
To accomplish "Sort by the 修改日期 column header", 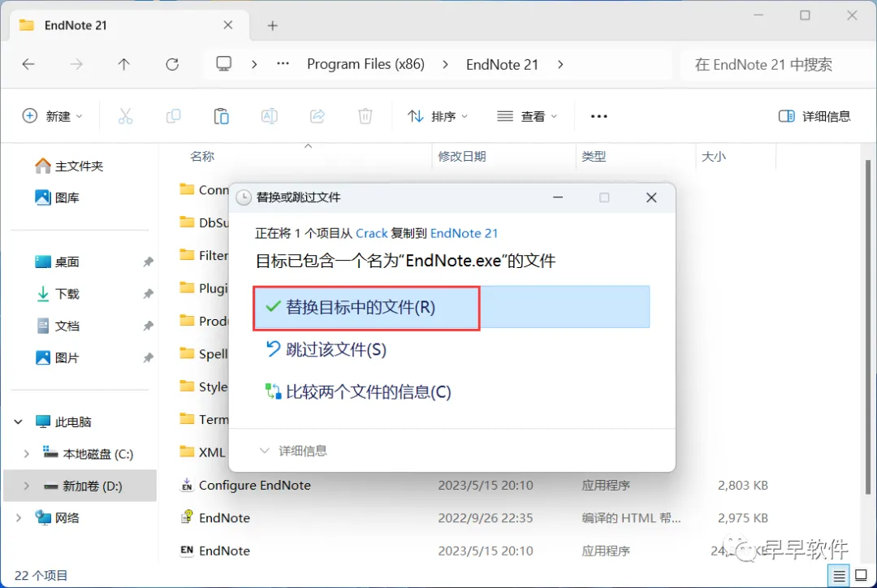I will 462,157.
